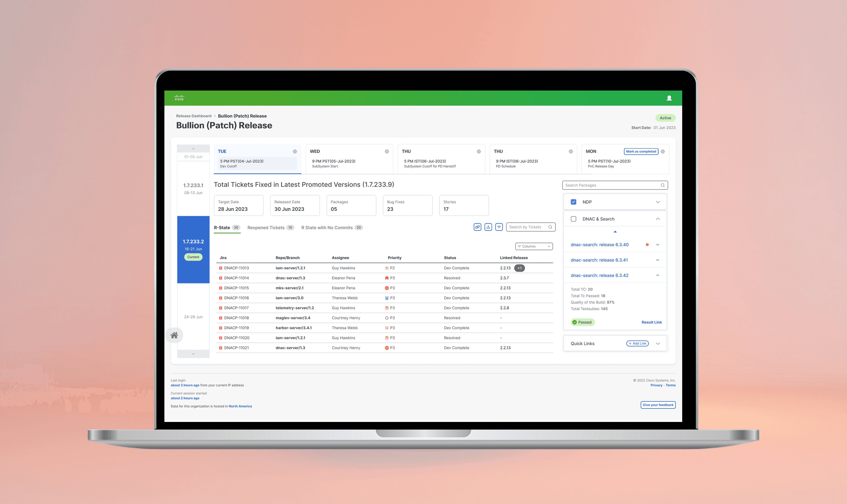Click blocker priority icon in DNACP-11015 row

pos(387,288)
